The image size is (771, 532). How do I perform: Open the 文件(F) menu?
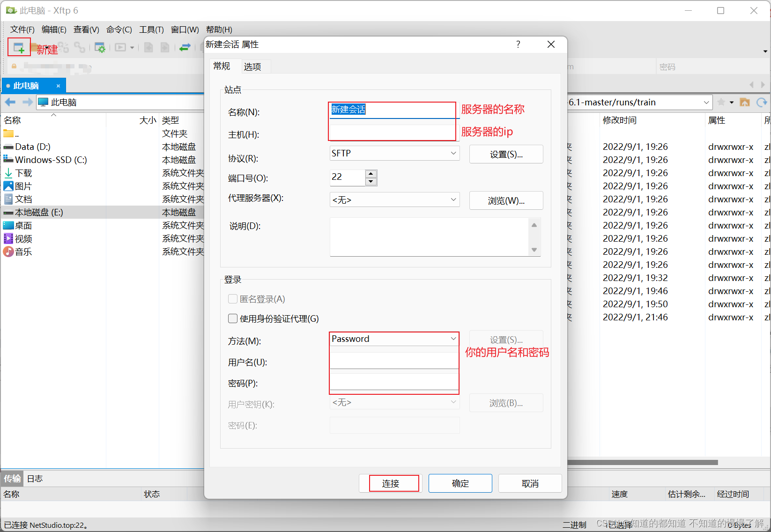[22, 30]
